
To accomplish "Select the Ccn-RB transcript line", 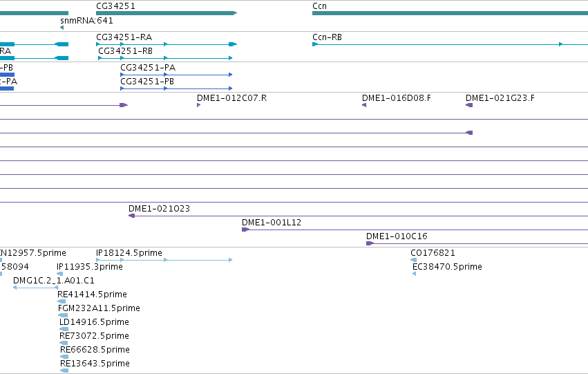I will coord(450,44).
